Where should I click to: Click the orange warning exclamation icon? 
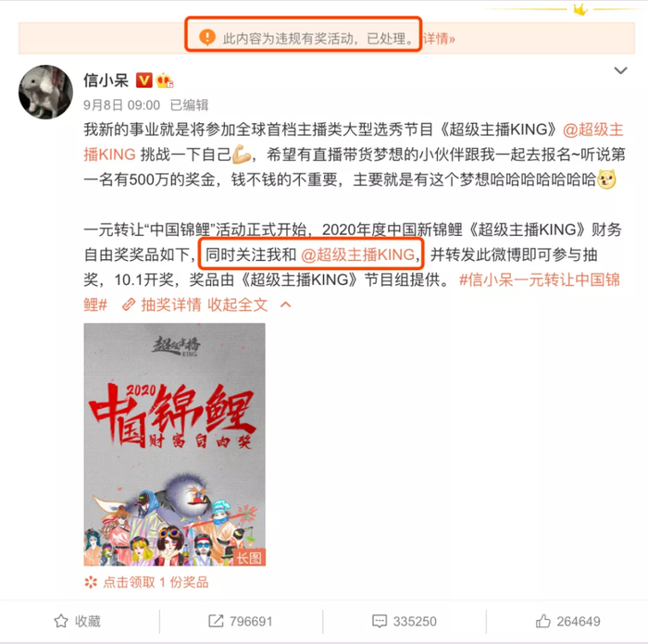click(207, 37)
